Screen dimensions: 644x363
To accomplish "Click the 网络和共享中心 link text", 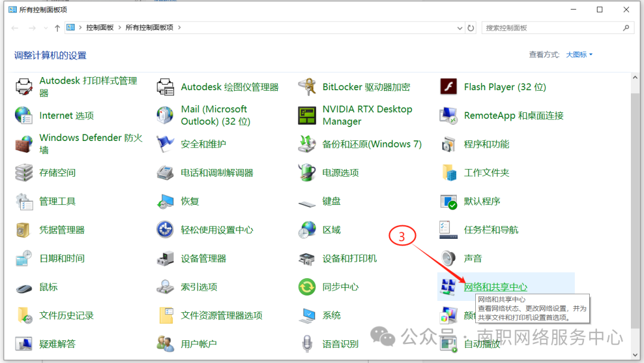I will coord(496,287).
